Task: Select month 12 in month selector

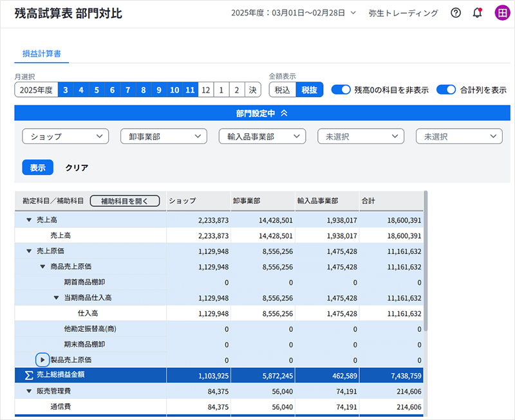Action: 205,91
